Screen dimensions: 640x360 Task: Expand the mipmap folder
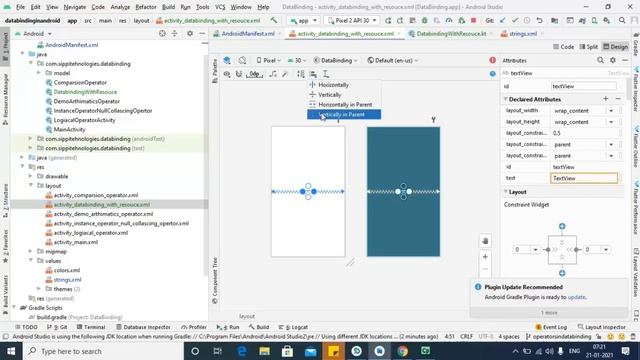[30, 251]
